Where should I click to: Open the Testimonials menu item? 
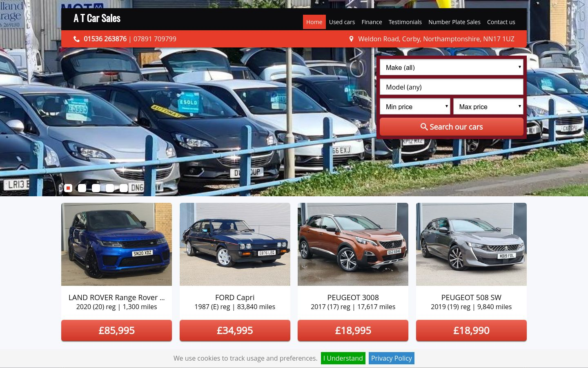coord(405,22)
